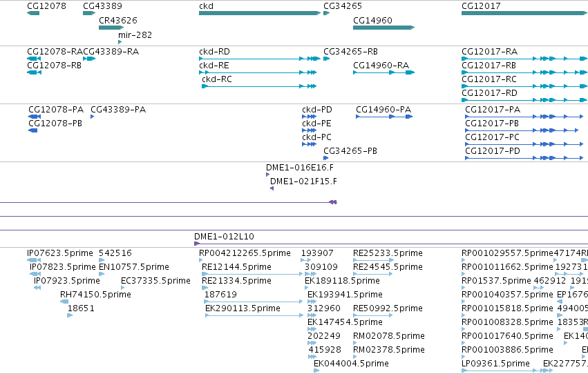Select the IP07923.5prime EST label
588x374 pixels.
point(67,281)
